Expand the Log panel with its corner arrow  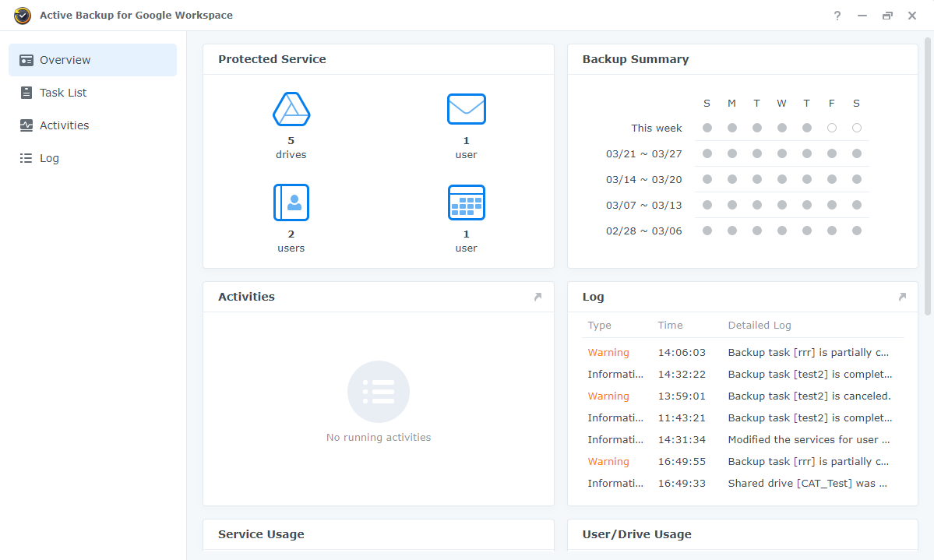tap(902, 297)
